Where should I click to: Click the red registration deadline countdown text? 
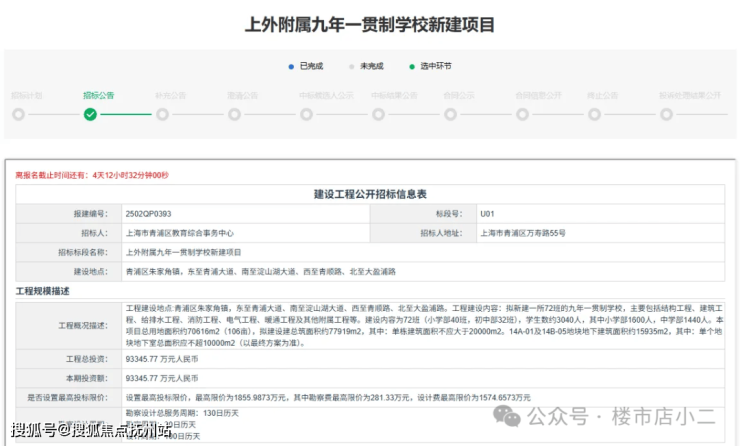pos(91,175)
